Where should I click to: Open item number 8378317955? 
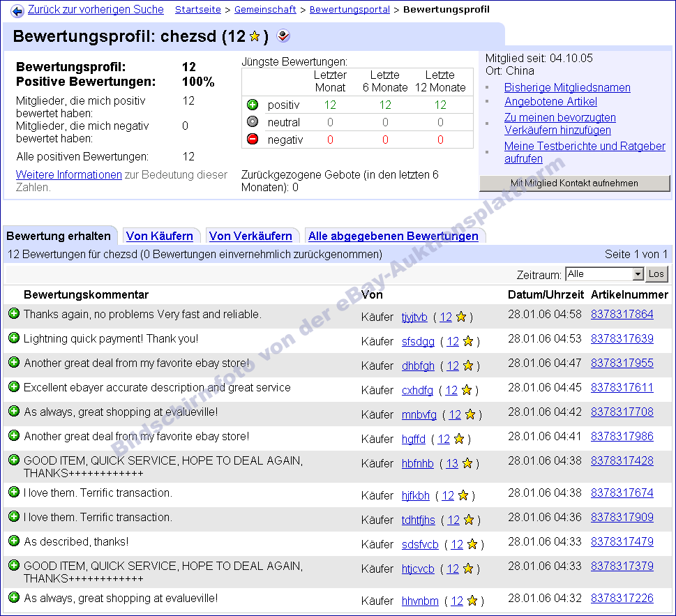pyautogui.click(x=622, y=363)
